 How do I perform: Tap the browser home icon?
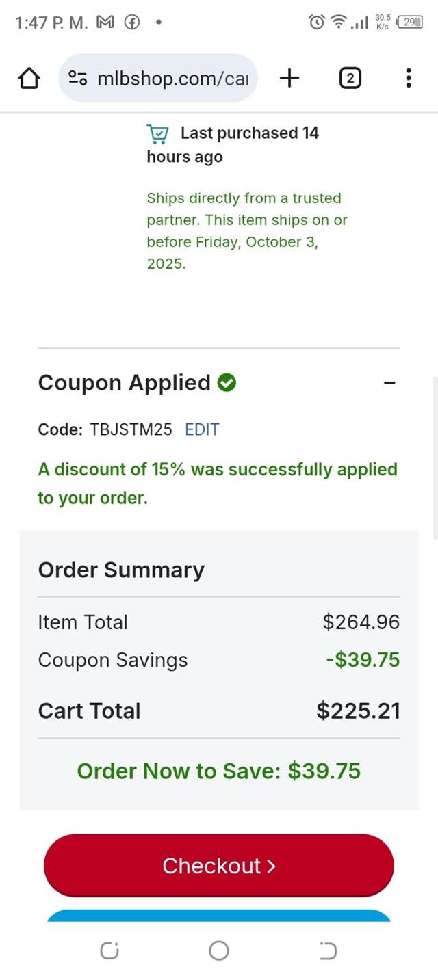pos(29,79)
